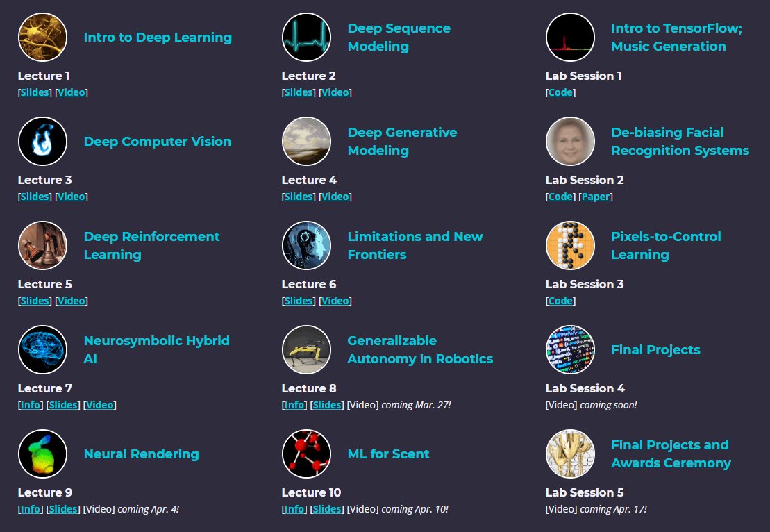The image size is (770, 532).
Task: Open Slides link for Lecture 10
Action: click(x=327, y=509)
